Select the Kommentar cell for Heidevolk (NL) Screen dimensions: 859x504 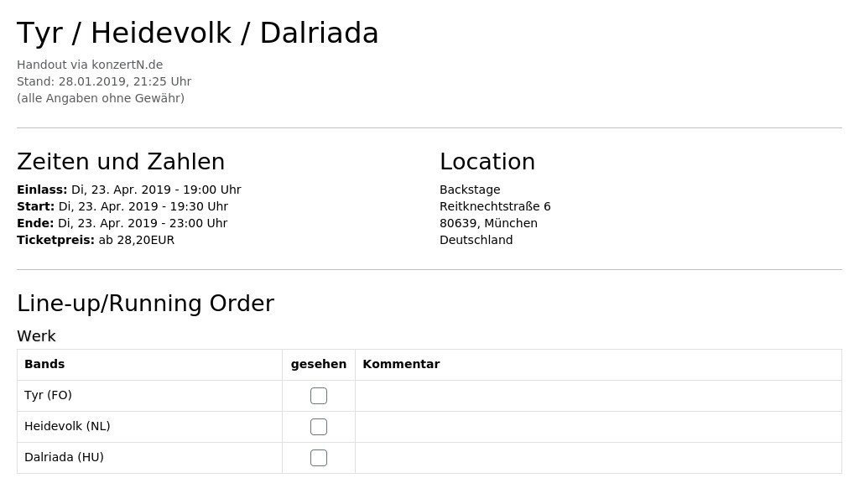598,427
